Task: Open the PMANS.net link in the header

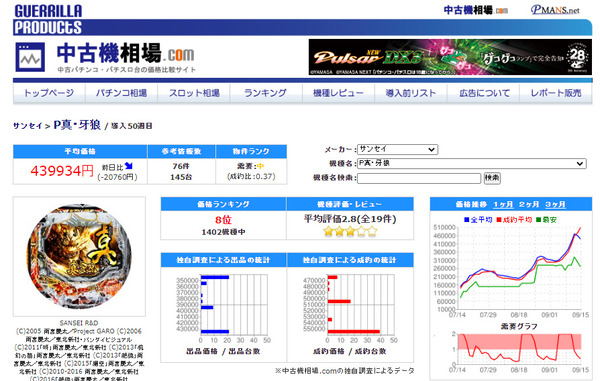Action: pyautogui.click(x=555, y=10)
